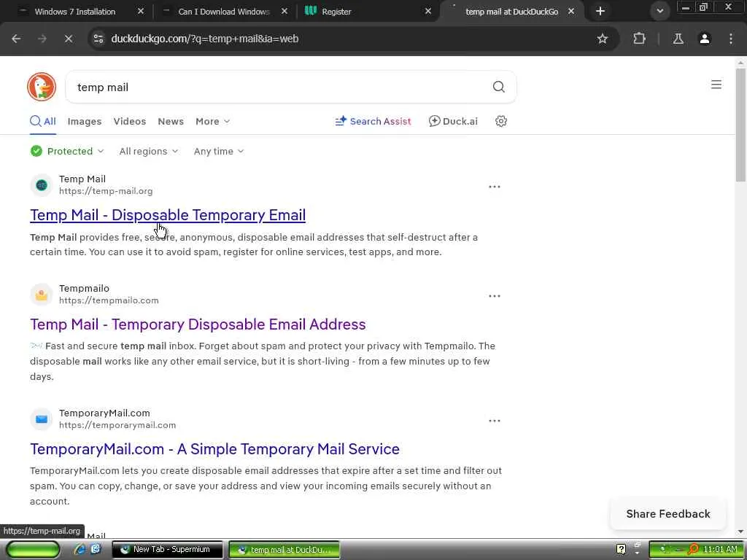Click the TemporaryMail.com site favicon
This screenshot has width=747, height=560.
point(42,419)
